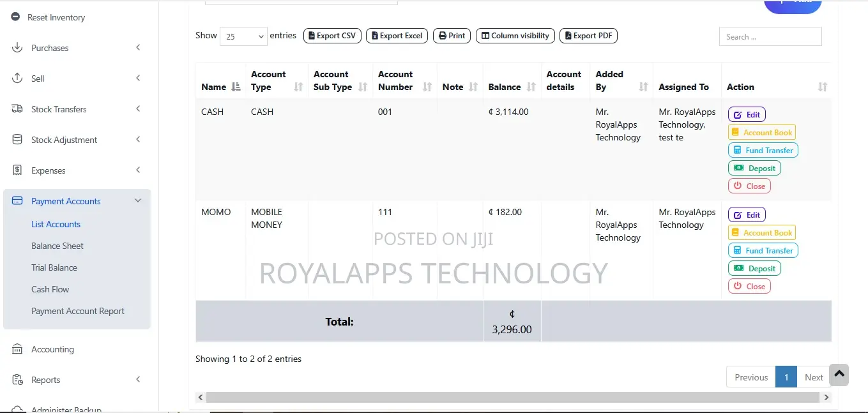
Task: Open Payment Account Report submenu item
Action: (x=78, y=311)
